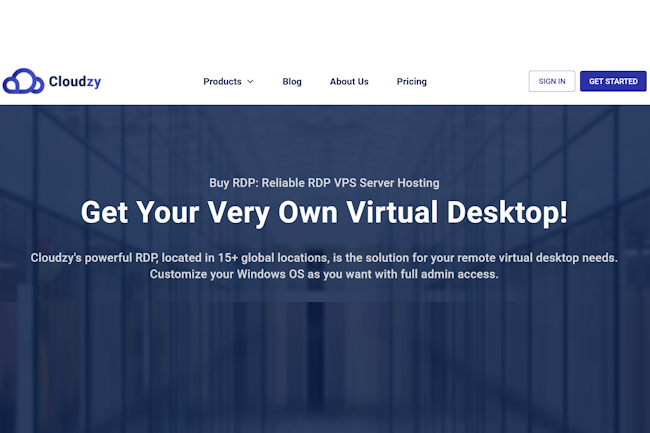
Task: Click the GET STARTED button
Action: tap(613, 82)
